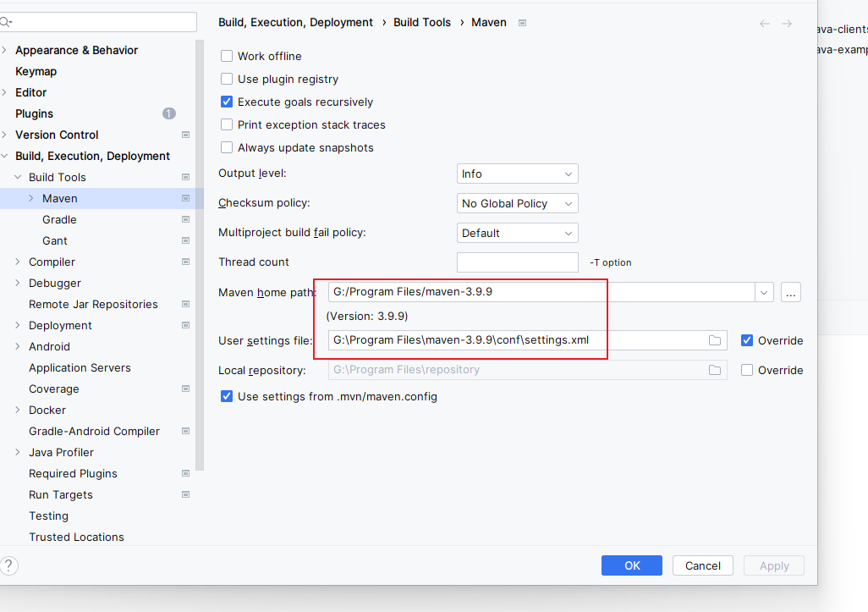Click project-level icon beside Gradle

pos(186,219)
